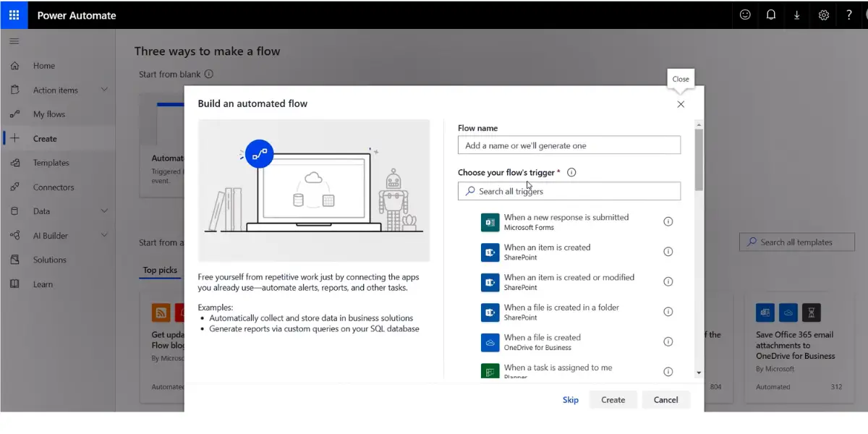Open help question mark icon
This screenshot has height=434, width=868.
[849, 15]
